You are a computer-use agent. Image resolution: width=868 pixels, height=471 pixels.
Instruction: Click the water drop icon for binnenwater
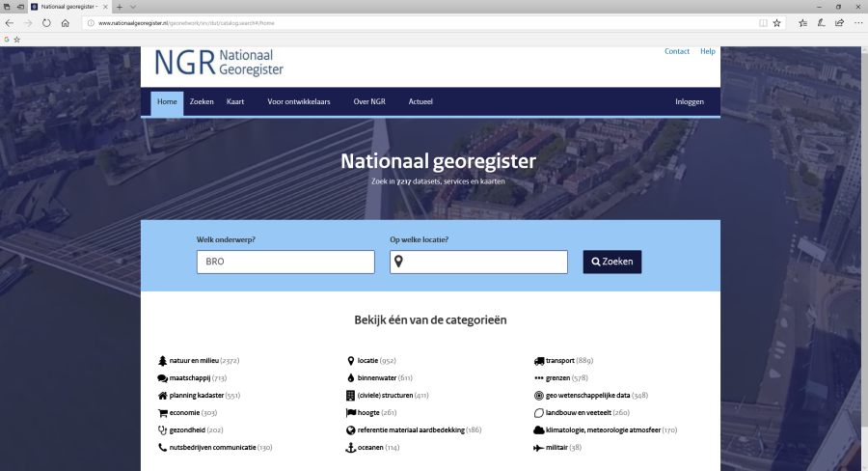click(350, 378)
